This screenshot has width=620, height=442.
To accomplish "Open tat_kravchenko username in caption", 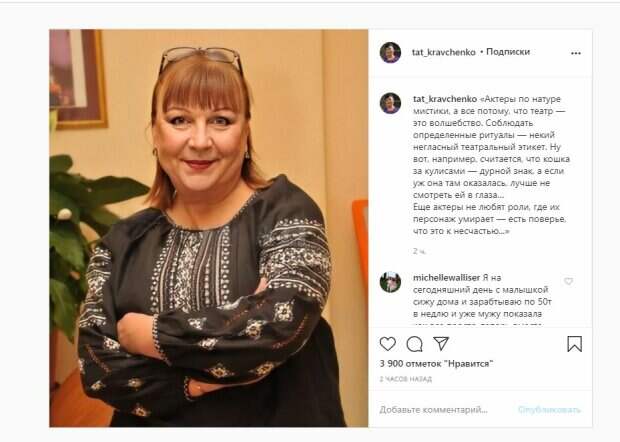I will point(445,99).
